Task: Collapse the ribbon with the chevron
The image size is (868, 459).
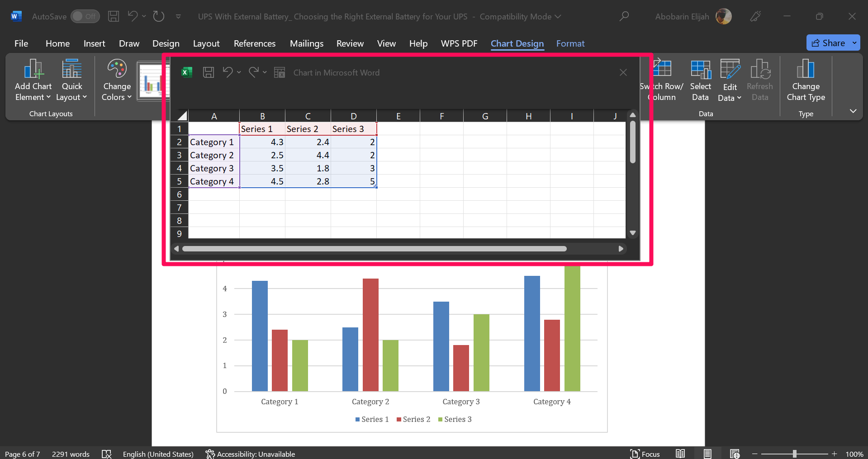Action: [853, 111]
